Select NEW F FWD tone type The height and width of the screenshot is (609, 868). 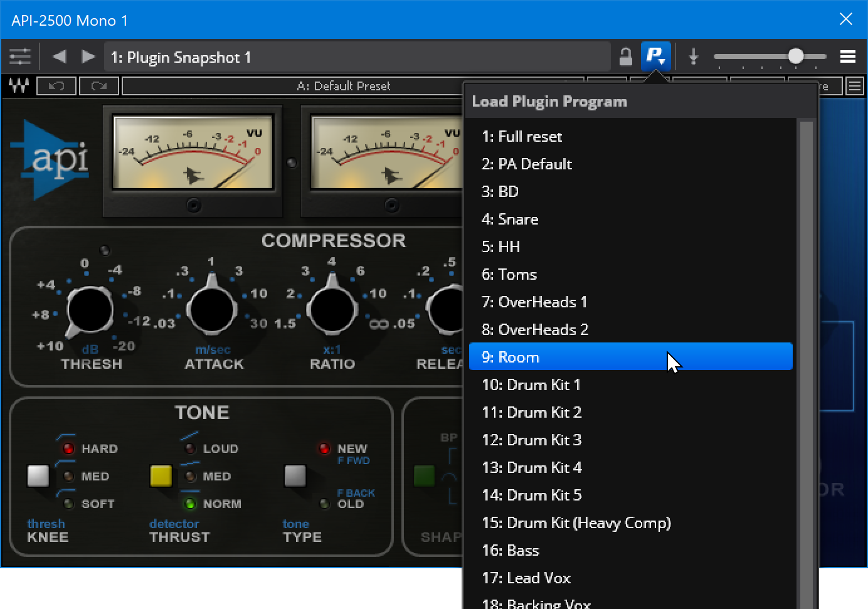click(324, 448)
